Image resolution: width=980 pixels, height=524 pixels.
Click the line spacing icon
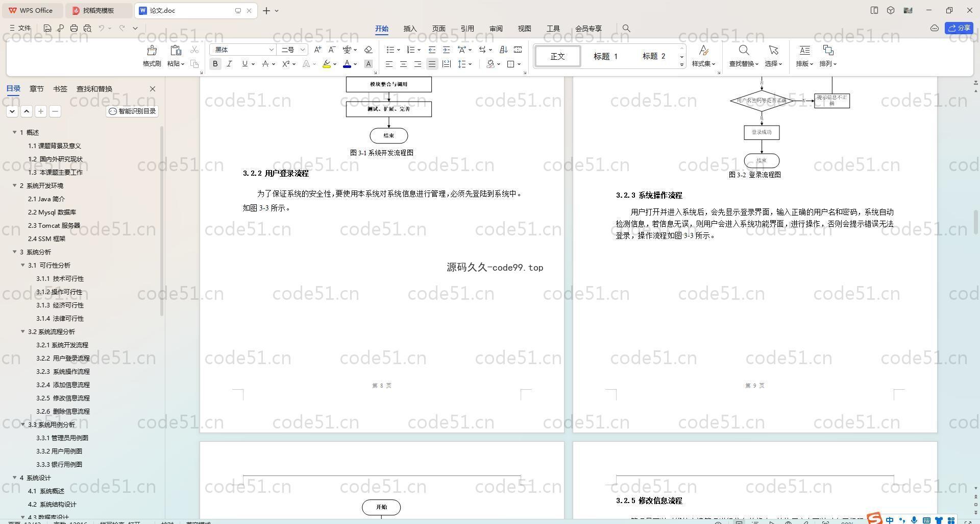pos(462,64)
